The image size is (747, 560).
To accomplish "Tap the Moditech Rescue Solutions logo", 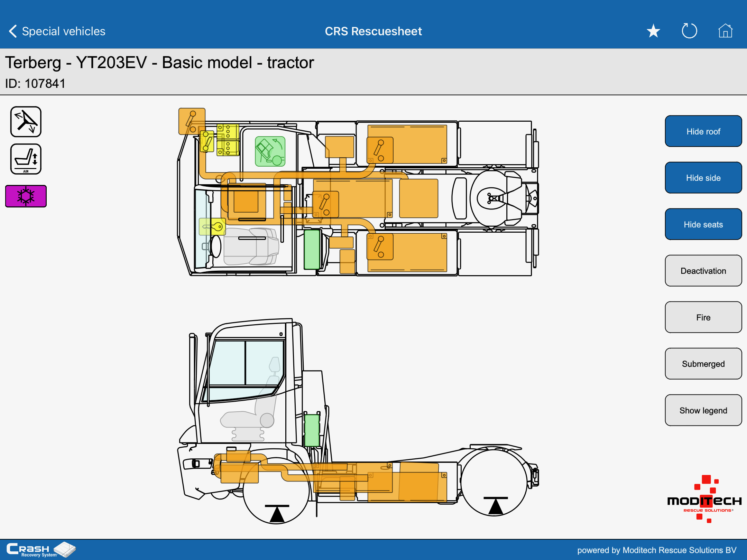I will click(704, 499).
